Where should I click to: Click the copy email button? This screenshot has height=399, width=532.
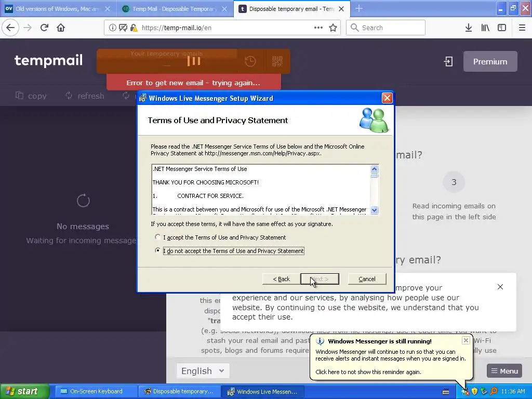click(31, 96)
